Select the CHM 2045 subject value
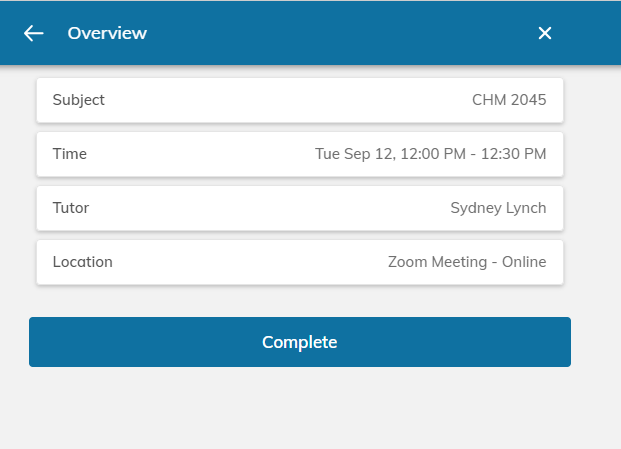Viewport: 621px width, 449px height. (509, 100)
